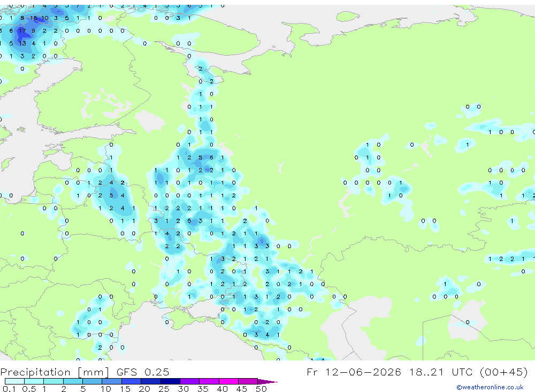This screenshot has width=535, height=392.
Task: Click the legend label '20'
Action: pos(144,389)
